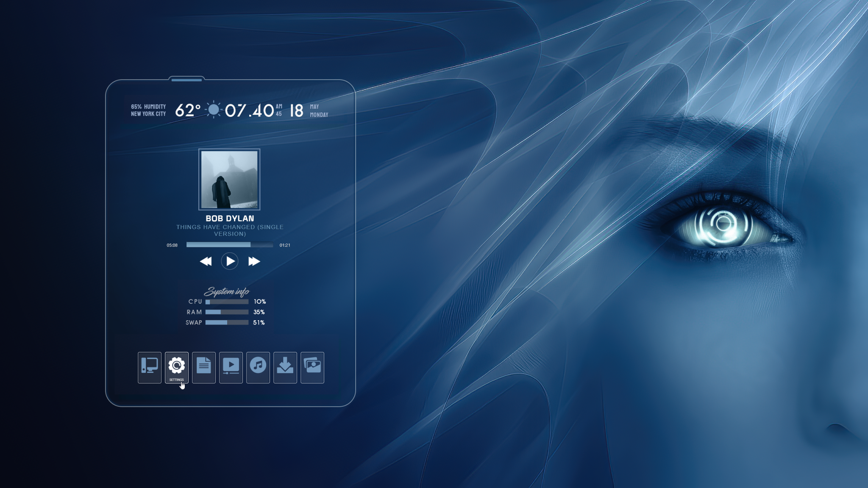Click the tab handle atop the panel

[186, 79]
